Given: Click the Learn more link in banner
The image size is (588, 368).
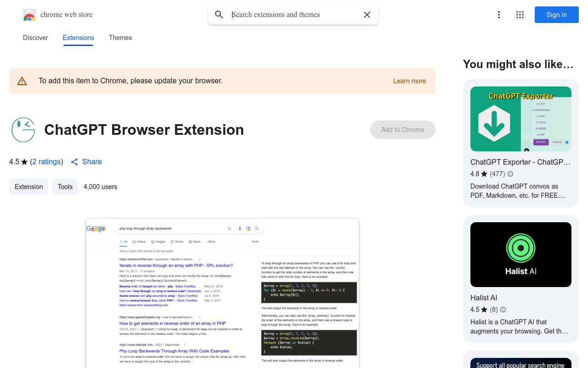Looking at the screenshot, I should pyautogui.click(x=409, y=81).
